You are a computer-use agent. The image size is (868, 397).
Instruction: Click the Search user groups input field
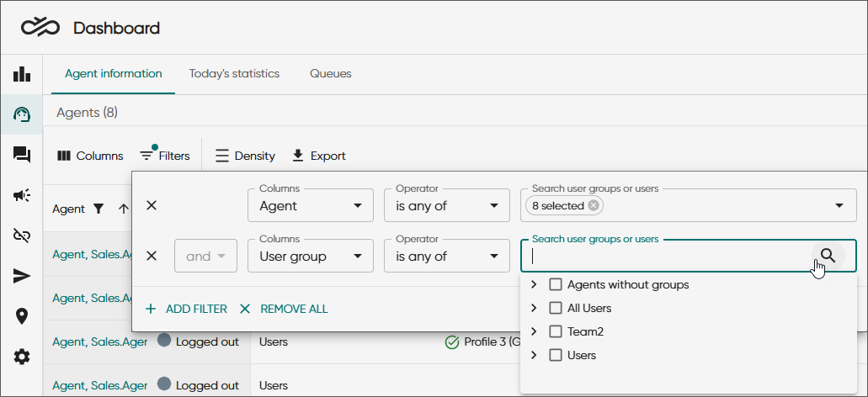[x=665, y=256]
